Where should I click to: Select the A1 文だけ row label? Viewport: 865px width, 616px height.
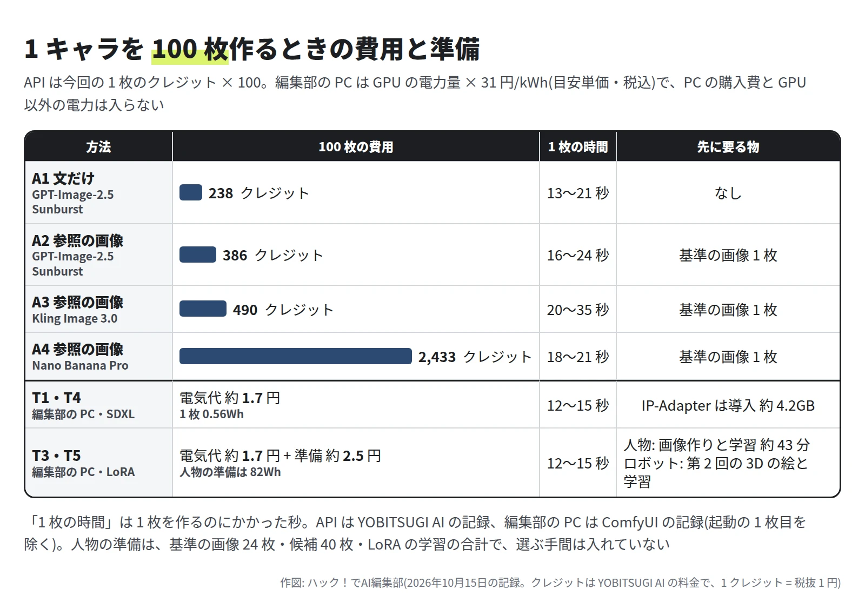tap(98, 193)
